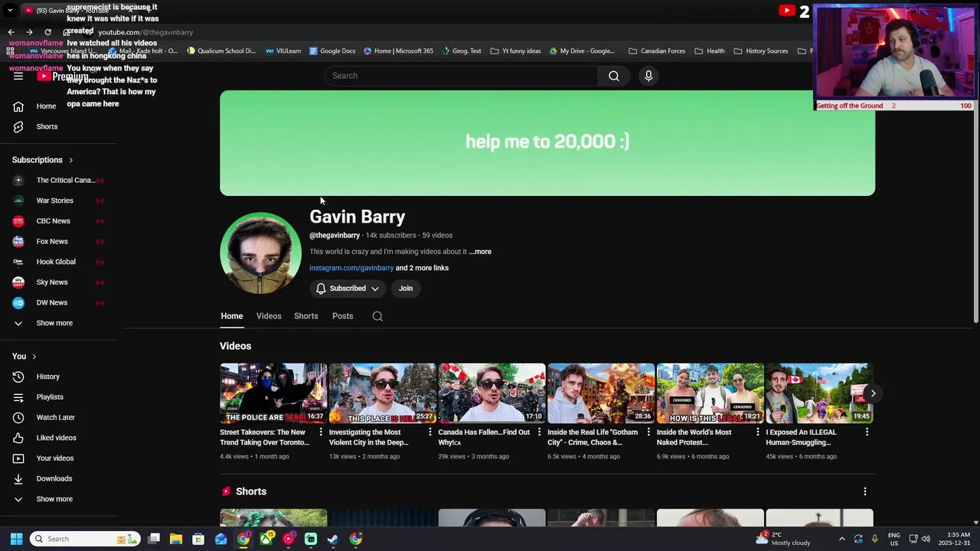Open the You section chevron
Viewport: 980px width, 551px height.
pos(34,357)
